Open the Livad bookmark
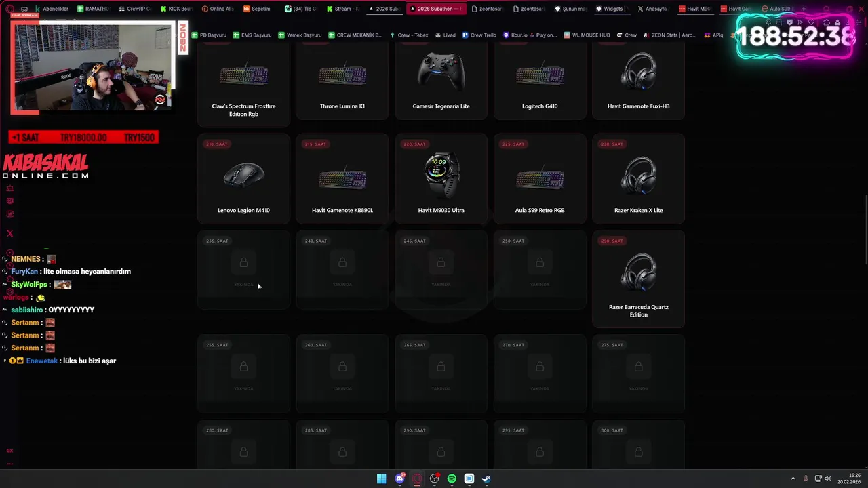Screen dimensions: 868x488 (x=445, y=35)
